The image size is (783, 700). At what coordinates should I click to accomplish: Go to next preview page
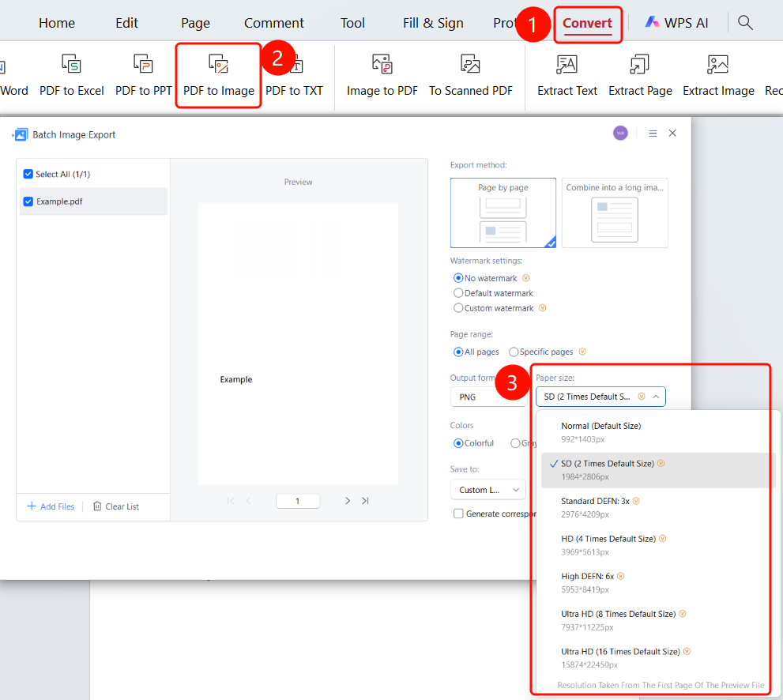[348, 501]
